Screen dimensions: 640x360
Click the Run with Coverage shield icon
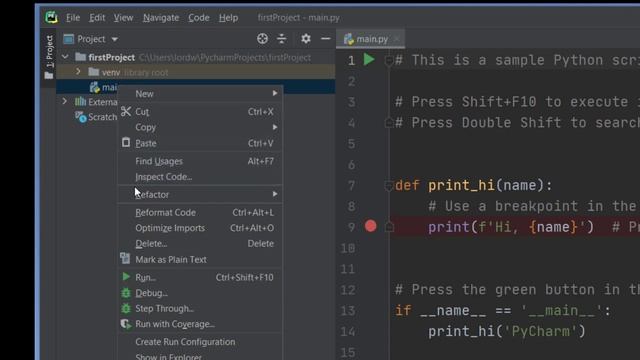pos(126,324)
